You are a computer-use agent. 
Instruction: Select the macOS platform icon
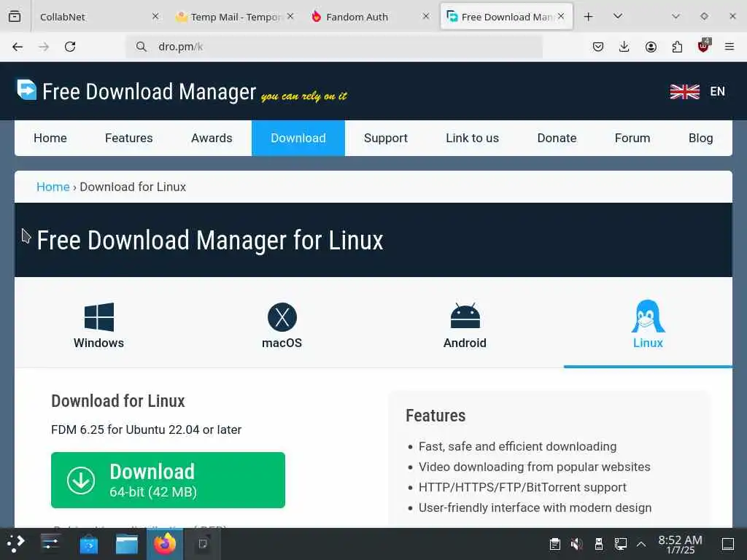tap(282, 317)
